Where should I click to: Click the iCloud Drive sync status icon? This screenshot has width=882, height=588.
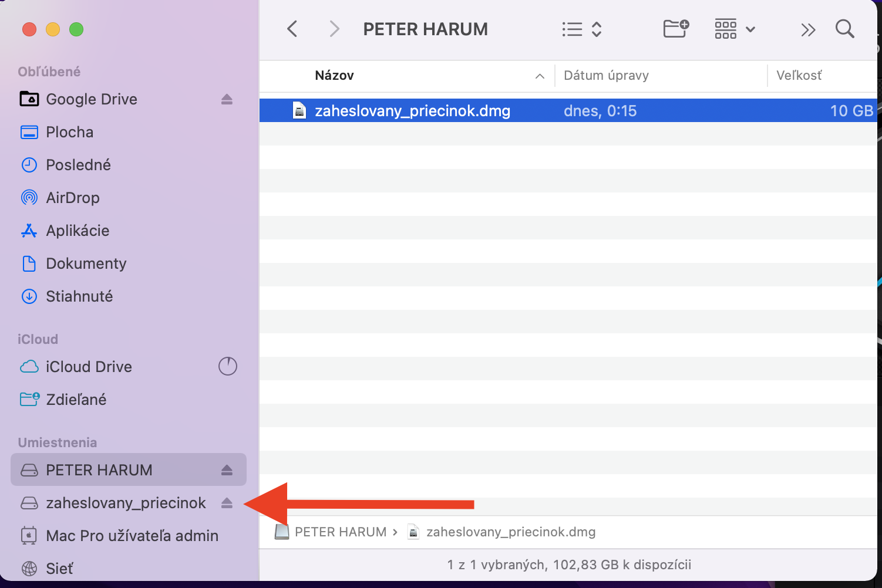point(227,367)
